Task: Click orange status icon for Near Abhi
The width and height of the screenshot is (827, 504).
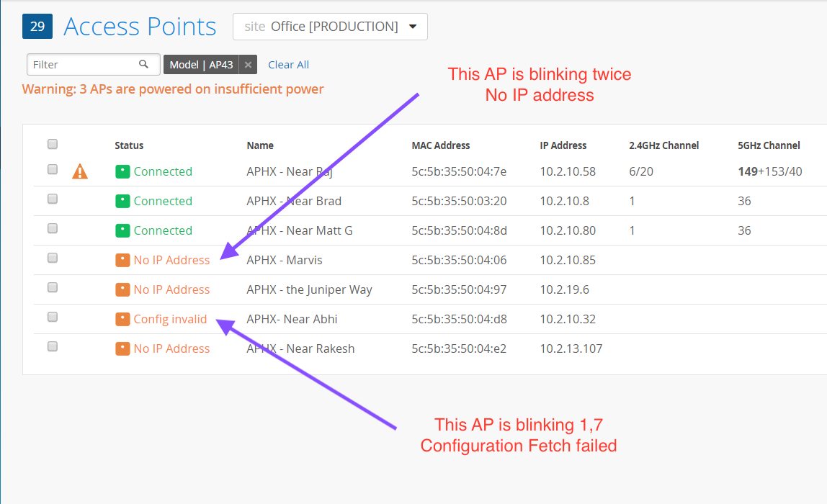Action: [122, 319]
